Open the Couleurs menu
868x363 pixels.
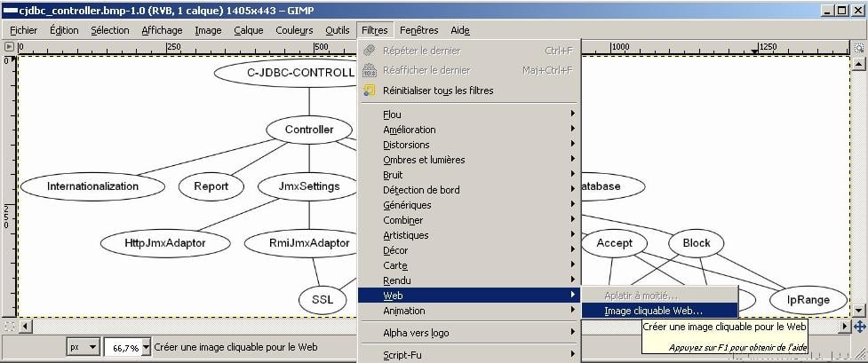[294, 30]
